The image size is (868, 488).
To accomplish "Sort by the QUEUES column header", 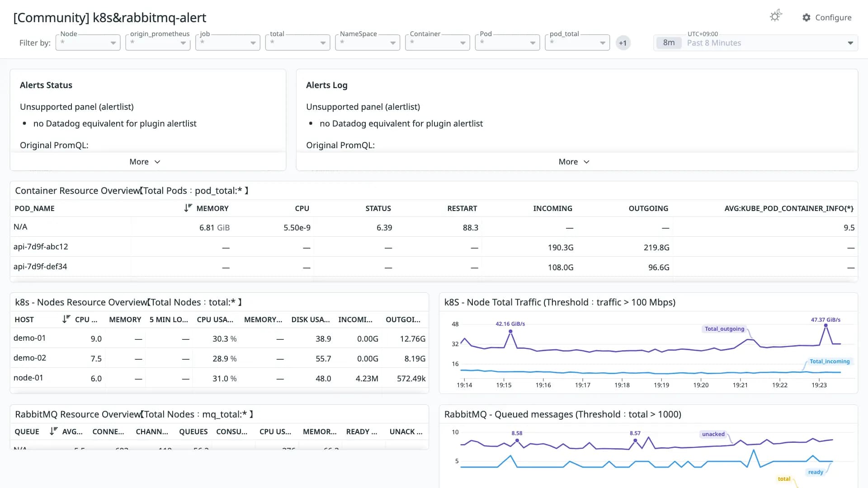I will point(193,432).
